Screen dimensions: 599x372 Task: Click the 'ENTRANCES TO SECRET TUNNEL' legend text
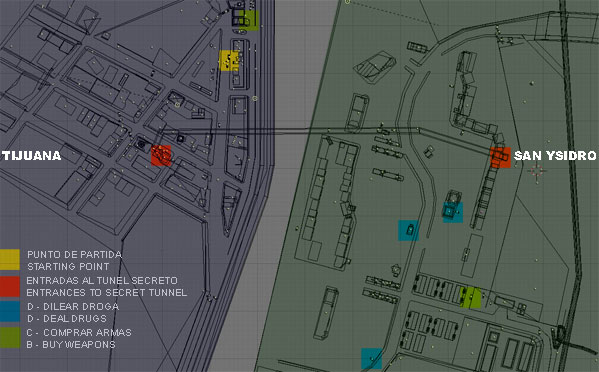[x=107, y=293]
